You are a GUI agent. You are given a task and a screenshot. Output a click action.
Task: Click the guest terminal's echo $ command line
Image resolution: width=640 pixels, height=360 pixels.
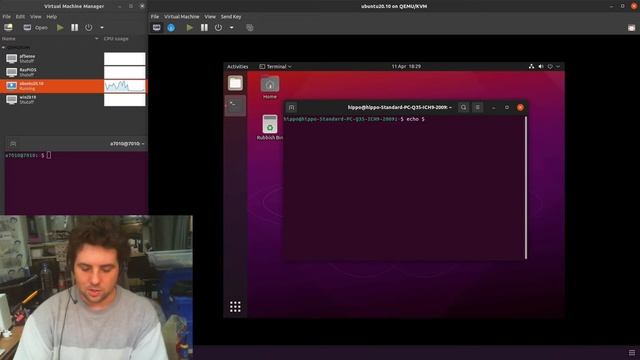coord(354,119)
